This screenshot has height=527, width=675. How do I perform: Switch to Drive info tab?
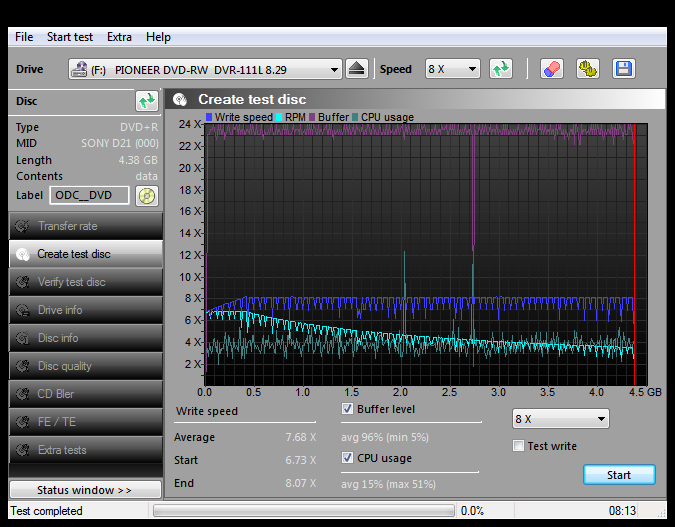(x=86, y=310)
